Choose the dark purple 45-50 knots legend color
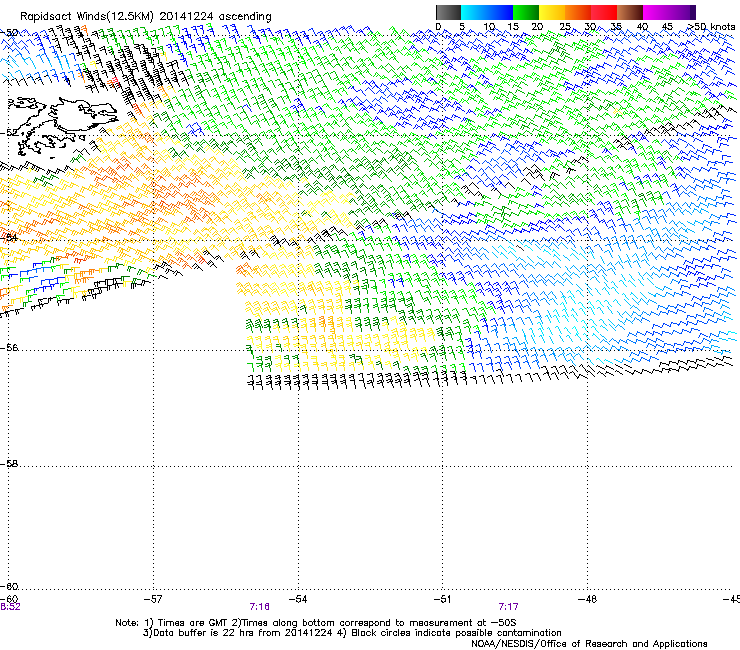Screen dimensions: 740x650 pyautogui.click(x=682, y=12)
